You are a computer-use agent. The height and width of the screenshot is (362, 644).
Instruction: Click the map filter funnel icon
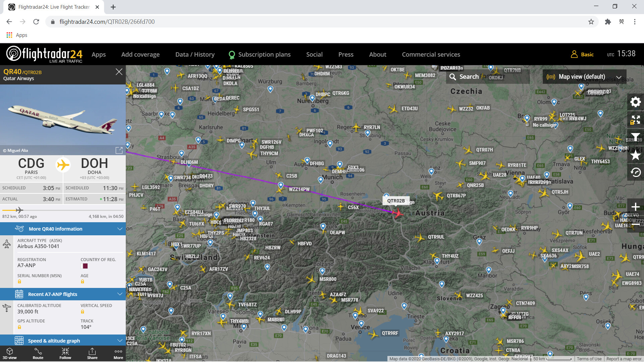coord(635,137)
